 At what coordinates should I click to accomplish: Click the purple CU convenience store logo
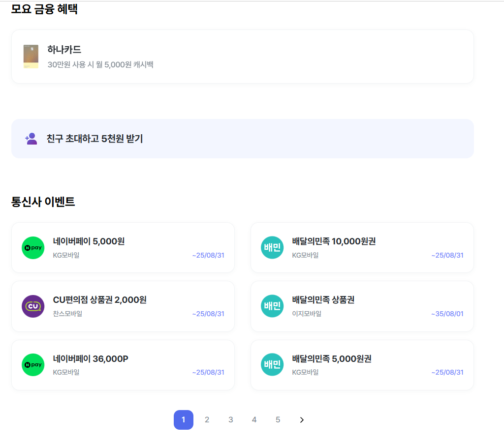(33, 306)
